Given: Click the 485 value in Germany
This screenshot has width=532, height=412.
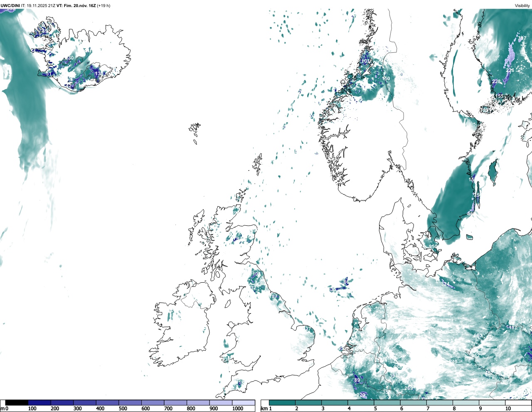Looking at the screenshot, I should tap(397, 367).
